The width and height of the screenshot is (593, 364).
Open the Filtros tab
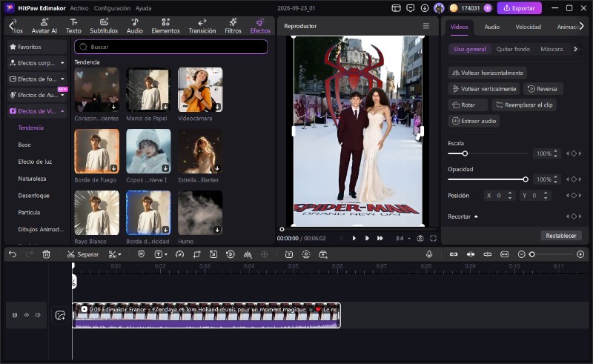click(x=233, y=26)
